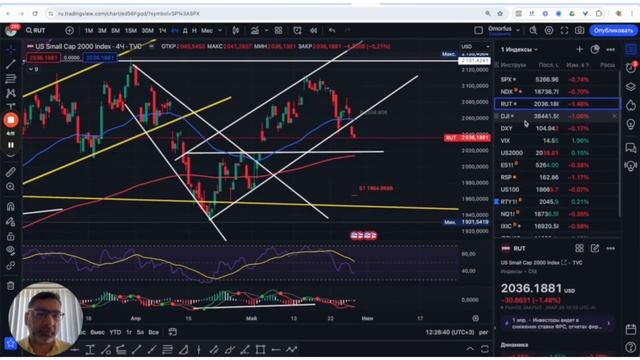Take a snapshot with the camera icon
This screenshot has width=640, height=360.
tap(580, 30)
